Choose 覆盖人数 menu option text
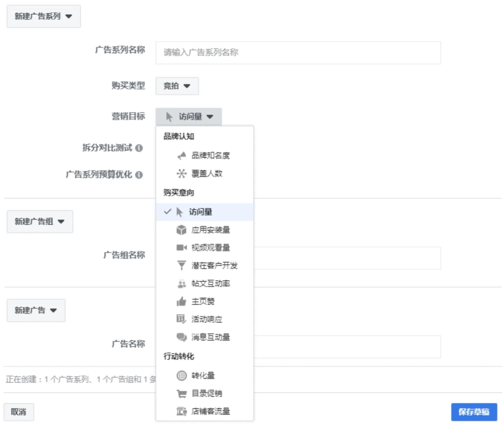The width and height of the screenshot is (504, 424). click(x=207, y=174)
